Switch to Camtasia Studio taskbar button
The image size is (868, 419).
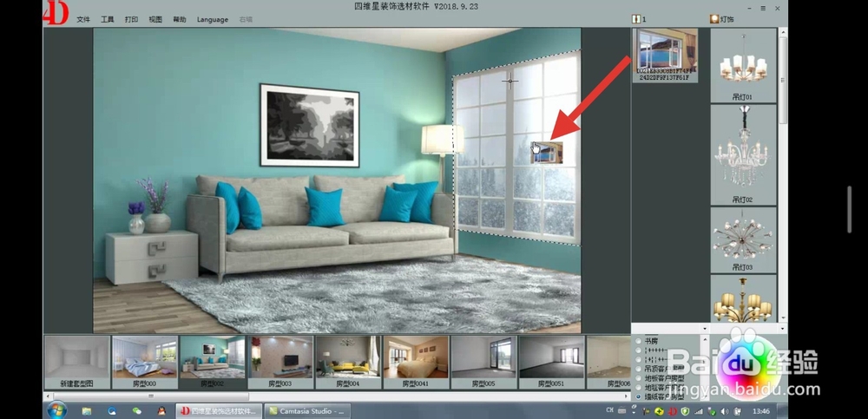[x=308, y=410]
